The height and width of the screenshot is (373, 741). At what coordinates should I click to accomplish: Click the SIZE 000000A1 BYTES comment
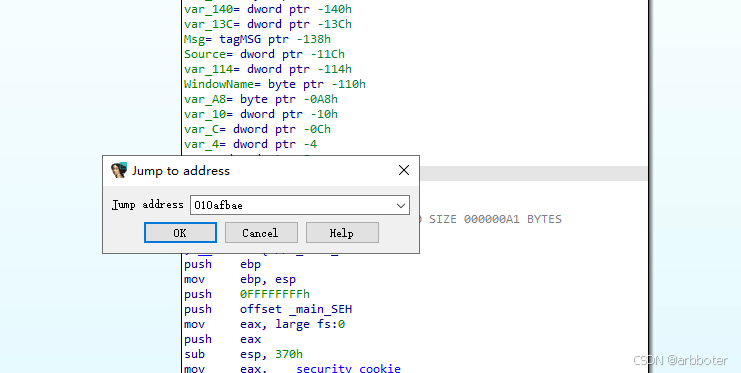495,219
